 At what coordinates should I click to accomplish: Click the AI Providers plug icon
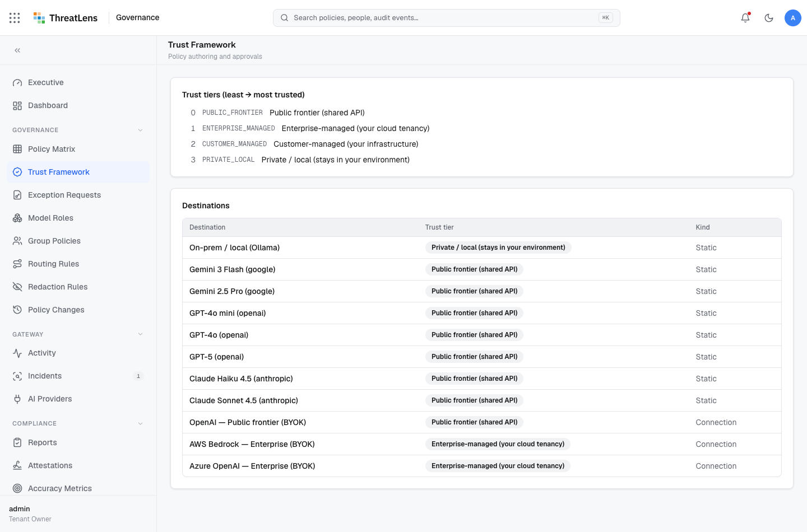coord(17,399)
